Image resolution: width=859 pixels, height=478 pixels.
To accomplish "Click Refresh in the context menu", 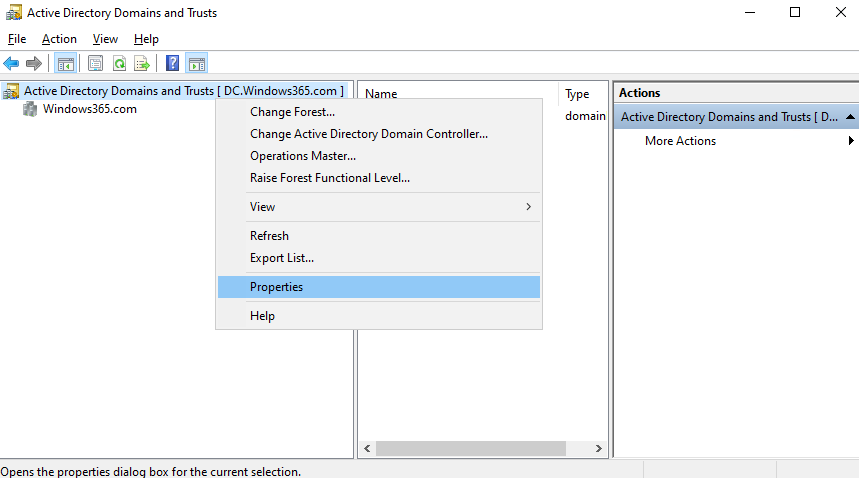I will [x=379, y=235].
